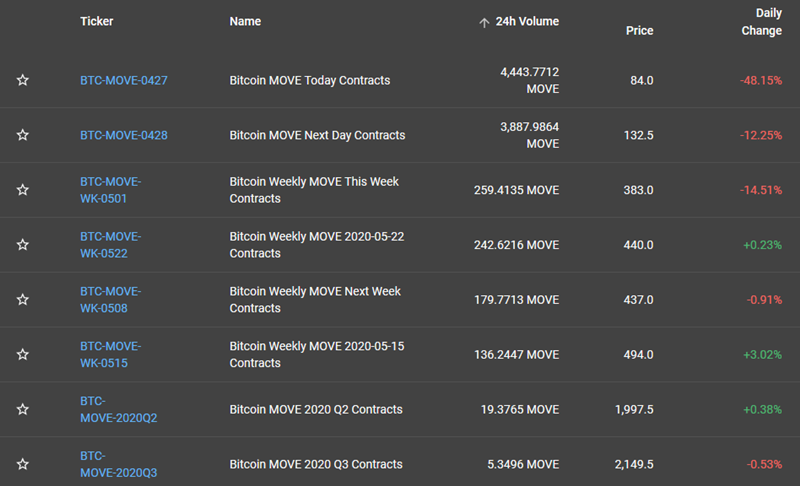Favorite BTC-MOVE-0427 with the star icon

[22, 80]
